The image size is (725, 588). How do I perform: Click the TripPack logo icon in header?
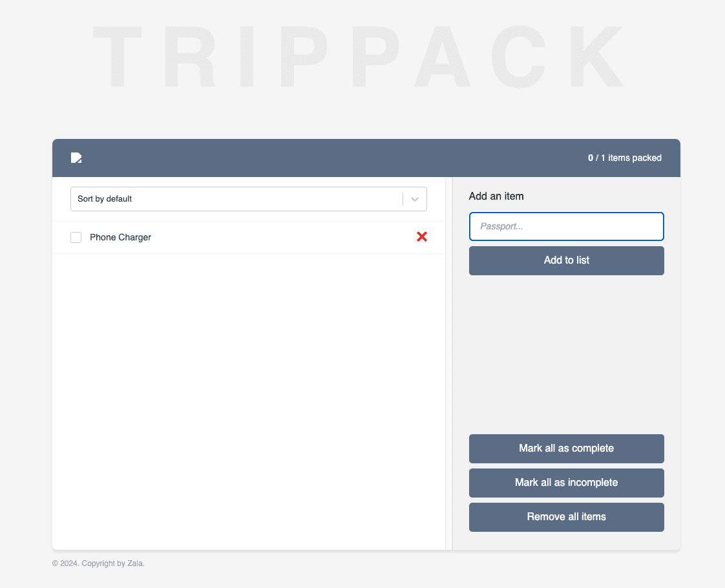pos(76,158)
